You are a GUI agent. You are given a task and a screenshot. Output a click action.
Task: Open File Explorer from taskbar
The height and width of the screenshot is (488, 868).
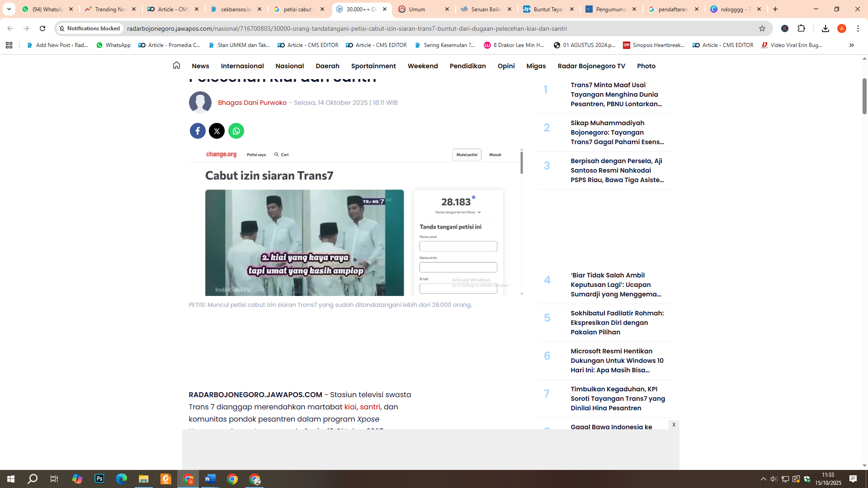coord(144,479)
